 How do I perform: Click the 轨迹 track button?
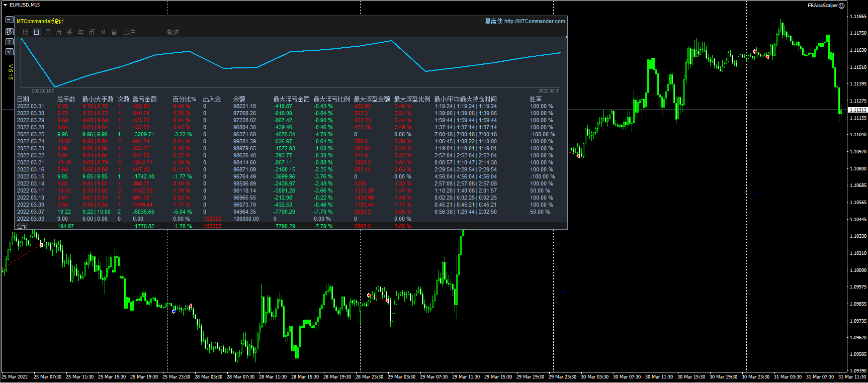[173, 32]
